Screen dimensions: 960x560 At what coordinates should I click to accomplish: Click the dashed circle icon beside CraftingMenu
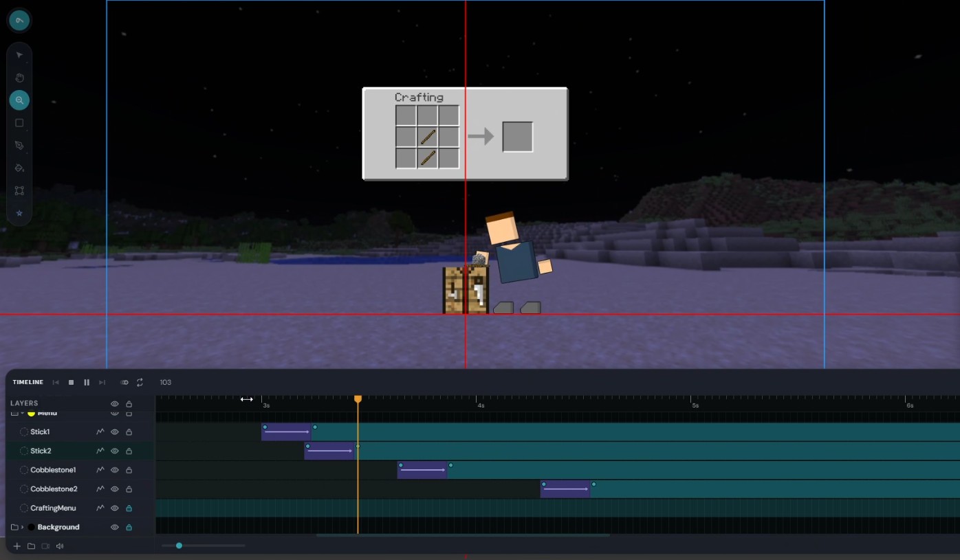24,508
